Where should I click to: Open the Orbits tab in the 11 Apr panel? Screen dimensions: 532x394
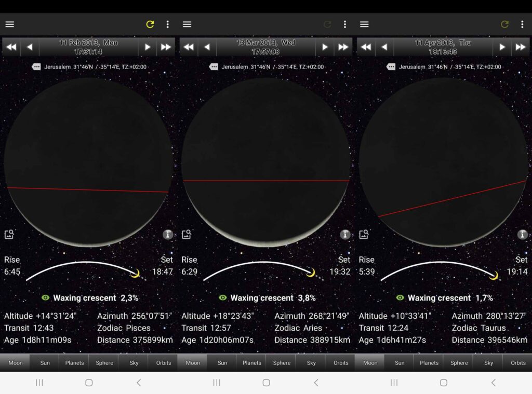[x=518, y=363]
